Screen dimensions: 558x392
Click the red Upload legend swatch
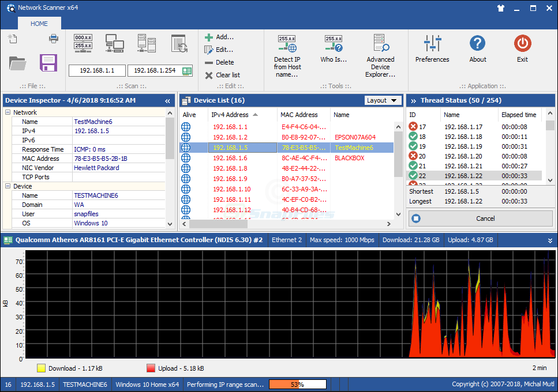151,368
